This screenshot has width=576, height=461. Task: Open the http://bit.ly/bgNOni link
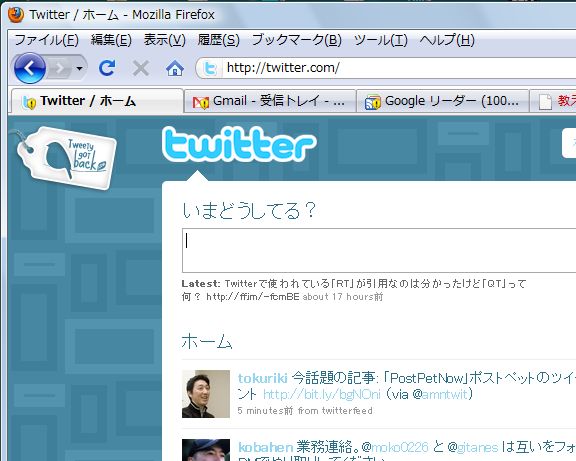322,395
